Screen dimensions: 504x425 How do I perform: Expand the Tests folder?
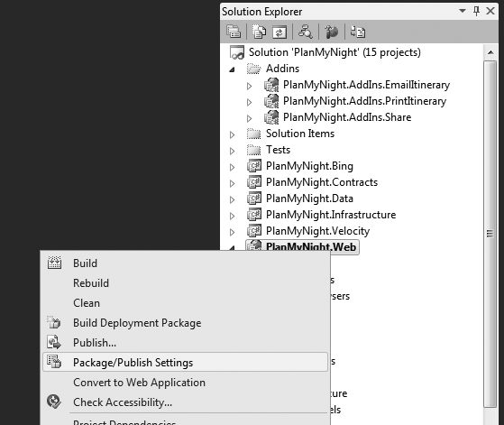[232, 151]
